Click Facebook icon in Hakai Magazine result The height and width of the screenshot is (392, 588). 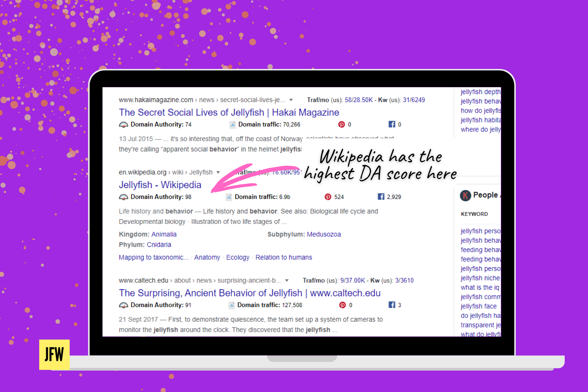click(392, 124)
